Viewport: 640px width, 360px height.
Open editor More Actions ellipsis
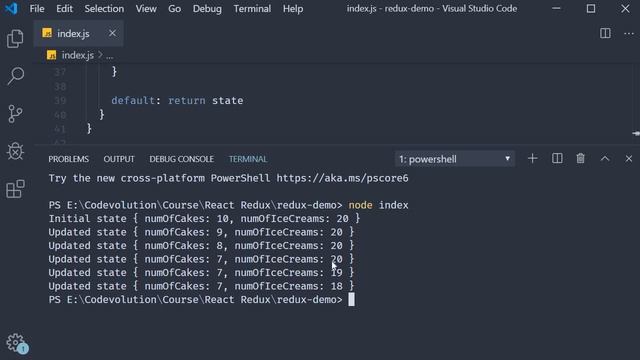(629, 33)
